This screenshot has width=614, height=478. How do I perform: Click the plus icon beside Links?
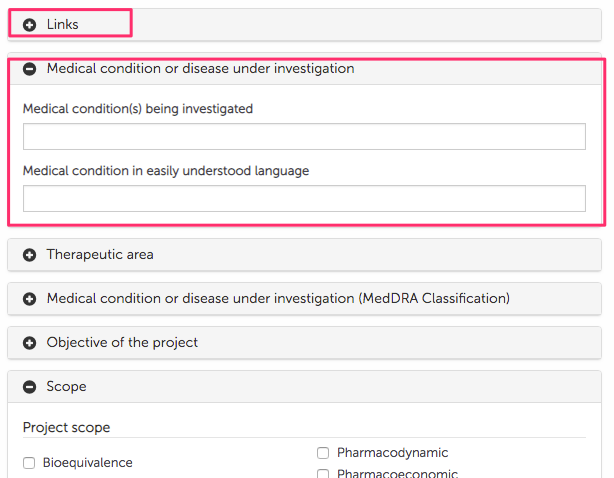(30, 24)
